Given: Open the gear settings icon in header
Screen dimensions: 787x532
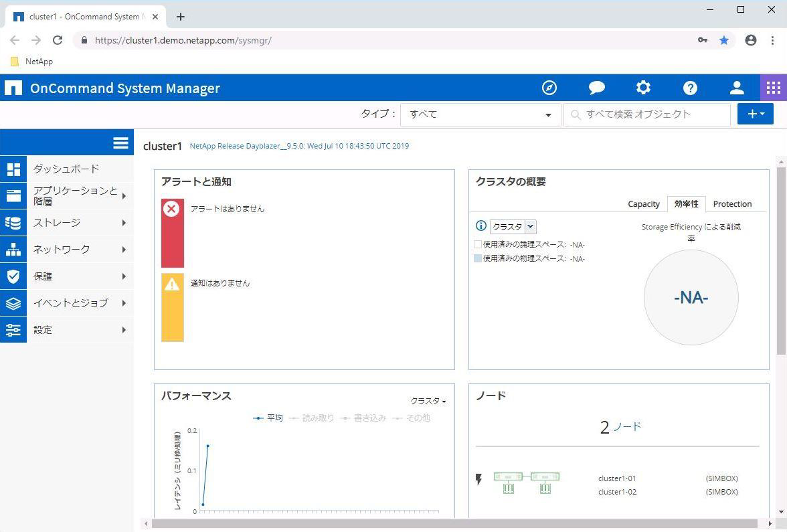Looking at the screenshot, I should coord(643,88).
